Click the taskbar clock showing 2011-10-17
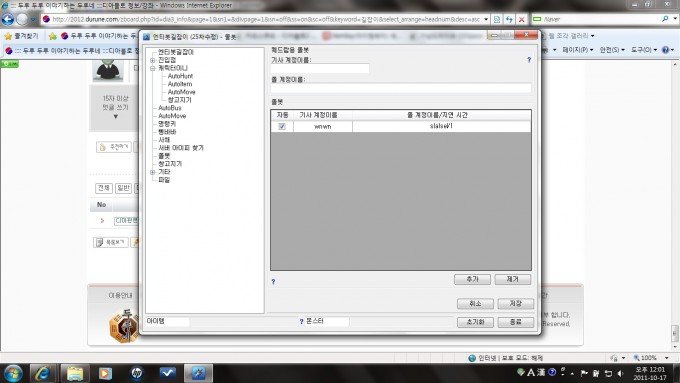680x383 pixels. pos(649,373)
